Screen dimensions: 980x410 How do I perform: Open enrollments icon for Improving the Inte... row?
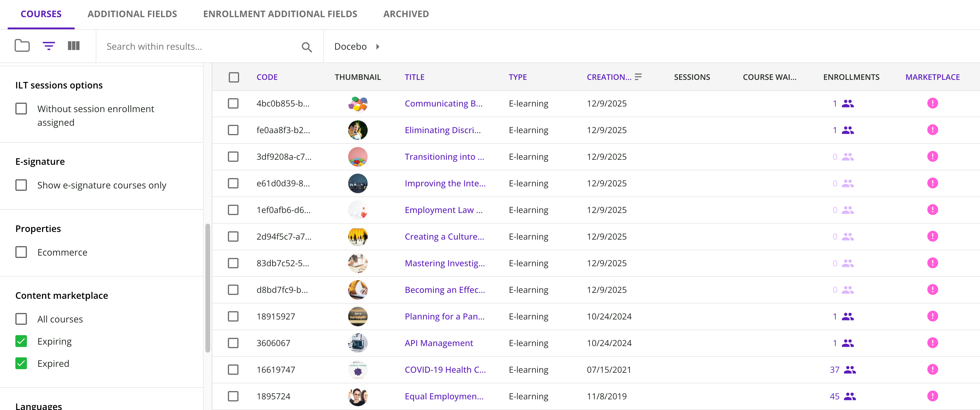pyautogui.click(x=848, y=183)
